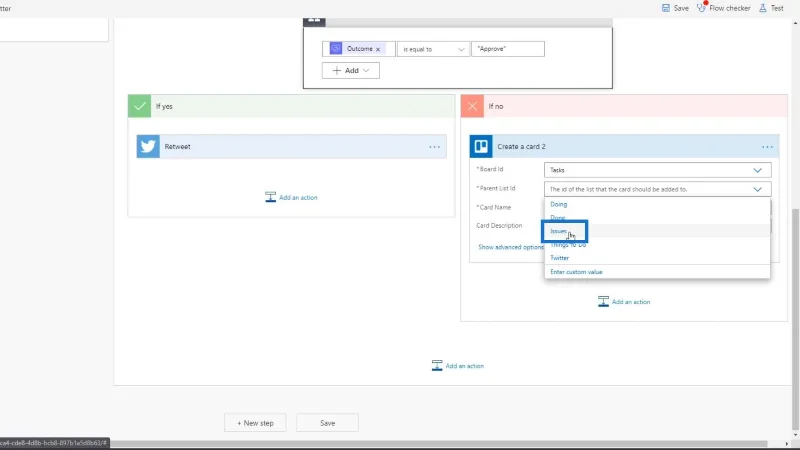
Task: Click Add an action link in If no
Action: [631, 302]
